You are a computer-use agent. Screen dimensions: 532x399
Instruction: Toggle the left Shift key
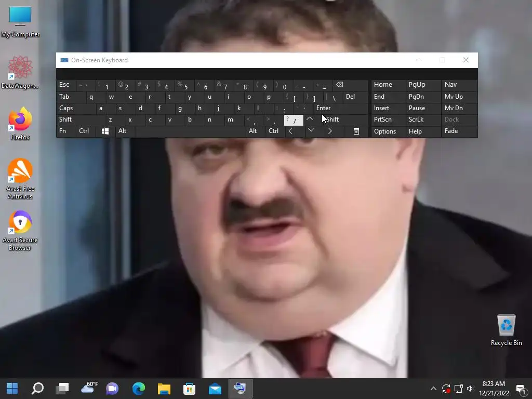[81, 119]
